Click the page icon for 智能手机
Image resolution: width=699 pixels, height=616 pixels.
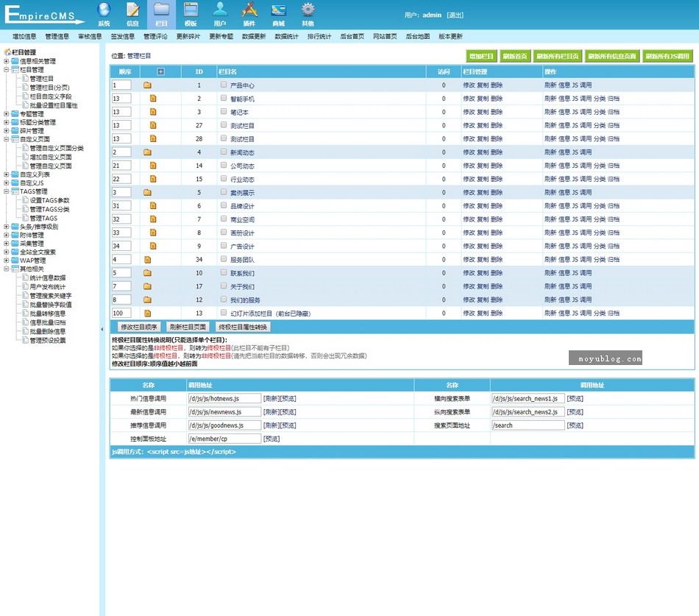pyautogui.click(x=153, y=99)
